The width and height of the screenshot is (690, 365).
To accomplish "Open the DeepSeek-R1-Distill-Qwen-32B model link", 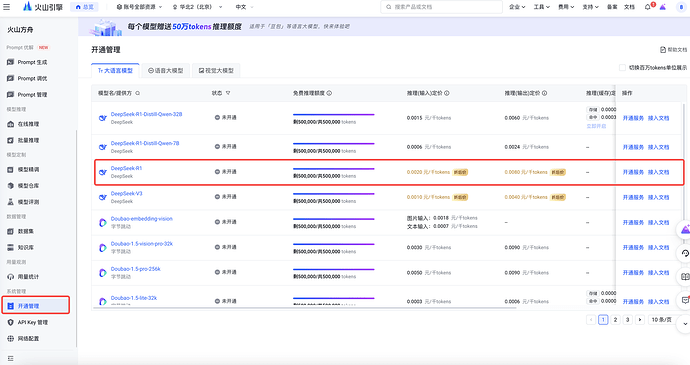I will (147, 114).
